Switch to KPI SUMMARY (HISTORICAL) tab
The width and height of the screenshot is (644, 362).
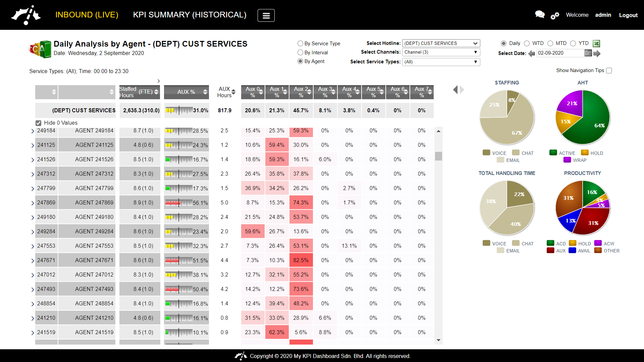[x=190, y=15]
